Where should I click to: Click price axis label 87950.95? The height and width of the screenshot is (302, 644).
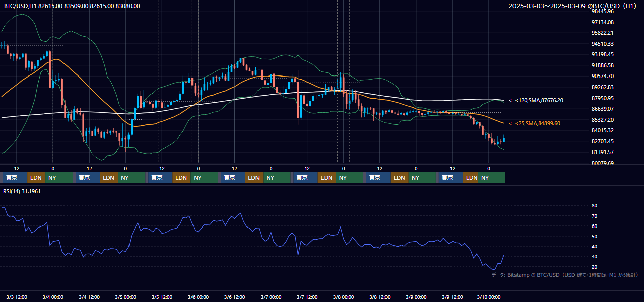[x=602, y=98]
